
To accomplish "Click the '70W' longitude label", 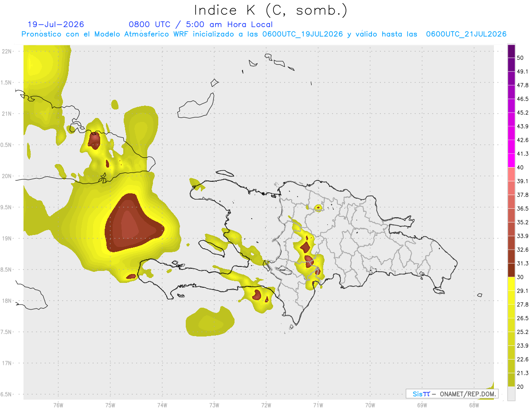I will coord(370,405).
